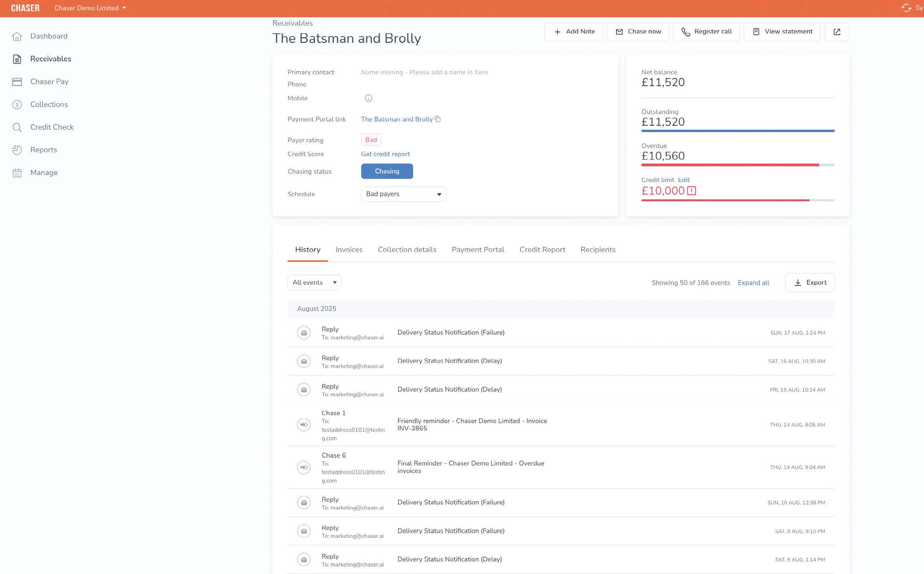
Task: Click the Get credit report link
Action: pyautogui.click(x=385, y=154)
